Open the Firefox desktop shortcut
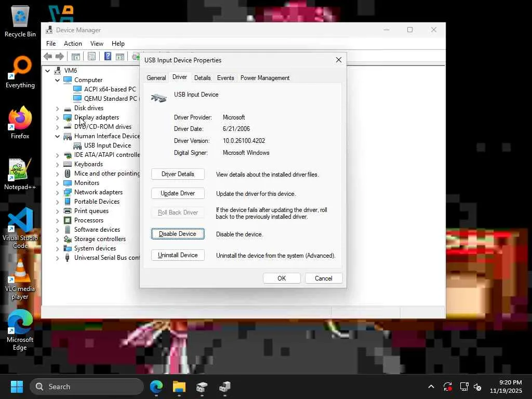Screen dimensions: 532x399 pyautogui.click(x=20, y=123)
